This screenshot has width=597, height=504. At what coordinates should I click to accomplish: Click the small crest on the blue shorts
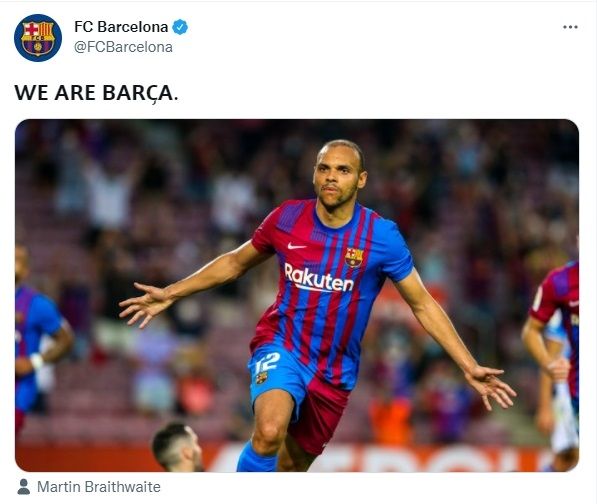tap(262, 378)
